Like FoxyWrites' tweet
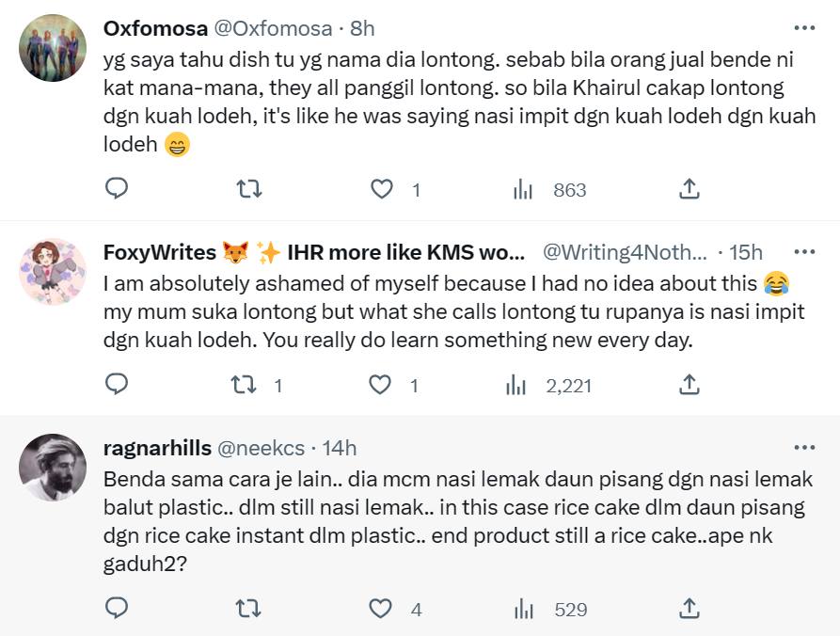Screen dimensions: 840x636 tap(380, 384)
